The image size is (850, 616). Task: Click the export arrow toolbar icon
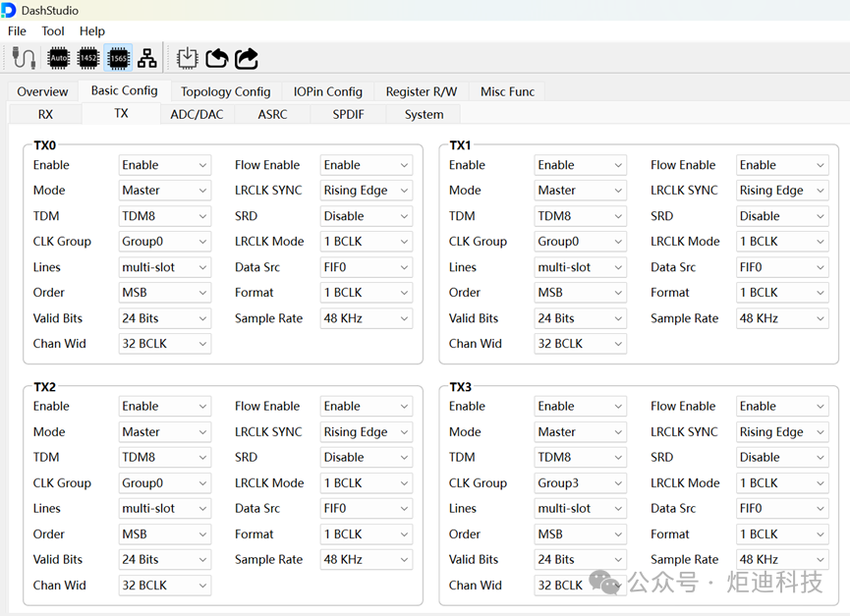point(247,58)
